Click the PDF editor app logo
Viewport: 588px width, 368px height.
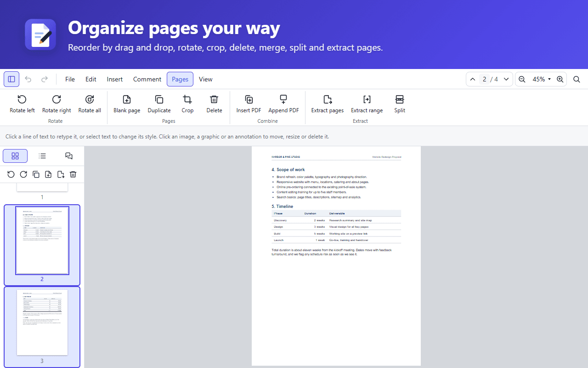[x=40, y=34]
